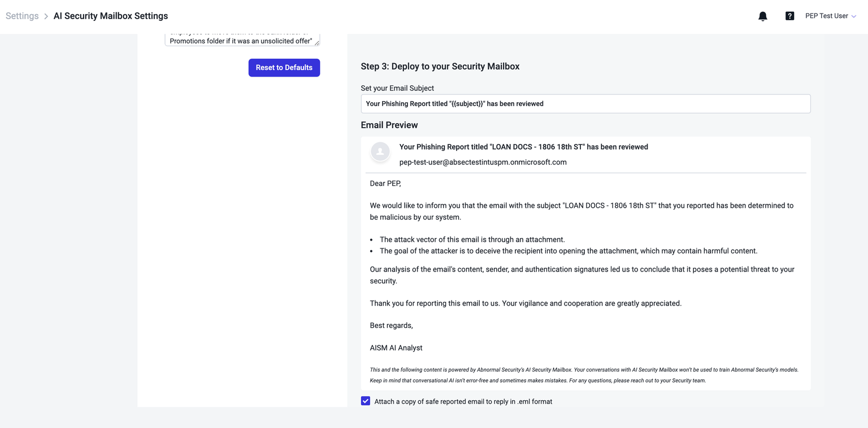Click the Step 3 Deploy heading
868x428 pixels.
[x=440, y=66]
